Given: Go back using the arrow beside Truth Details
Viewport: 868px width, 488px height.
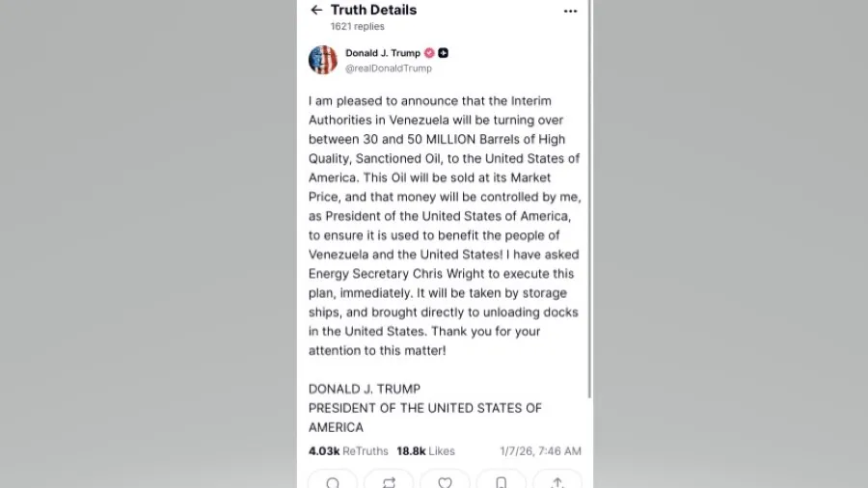Looking at the screenshot, I should point(316,11).
